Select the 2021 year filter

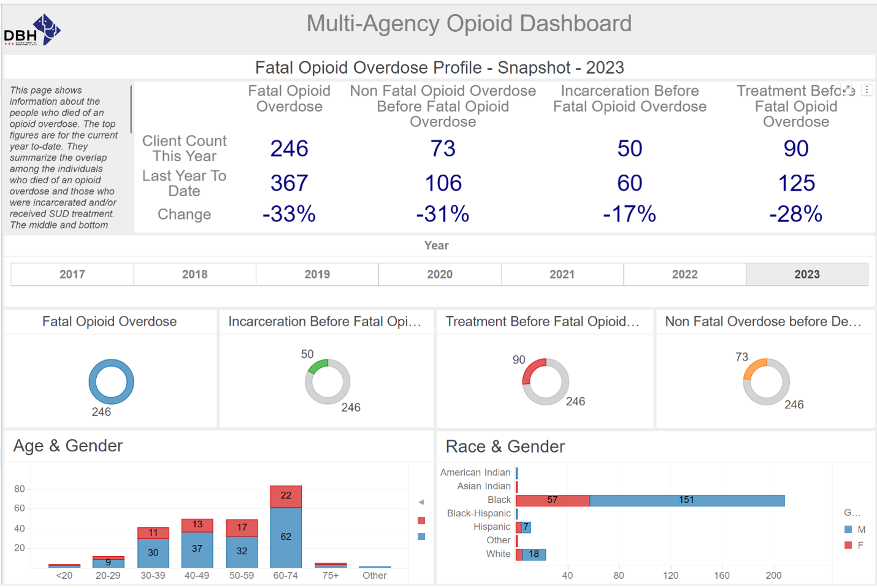pos(562,274)
